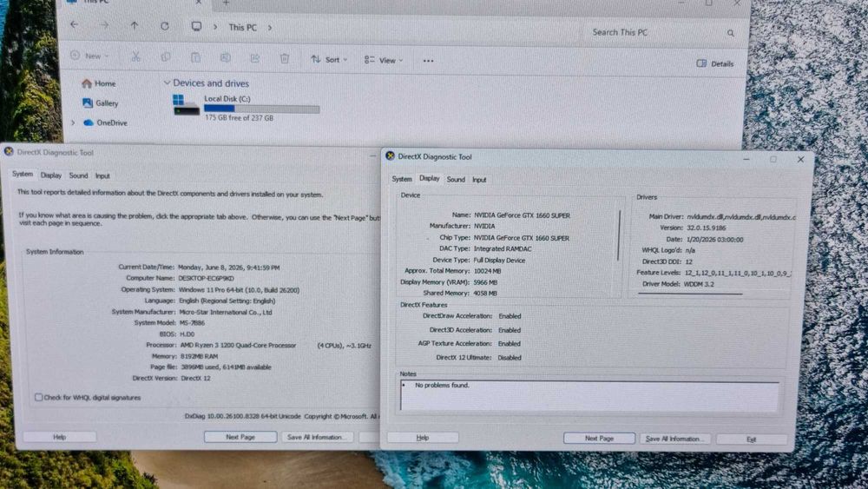Check for WHQL digital signatures checkbox
Viewport: 868px width, 489px height.
[38, 397]
